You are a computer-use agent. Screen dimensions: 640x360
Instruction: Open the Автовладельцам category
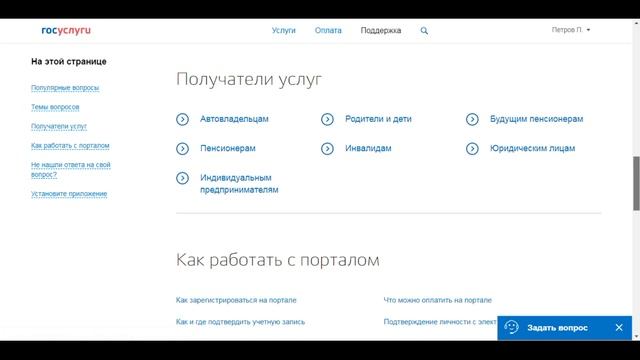(x=234, y=119)
